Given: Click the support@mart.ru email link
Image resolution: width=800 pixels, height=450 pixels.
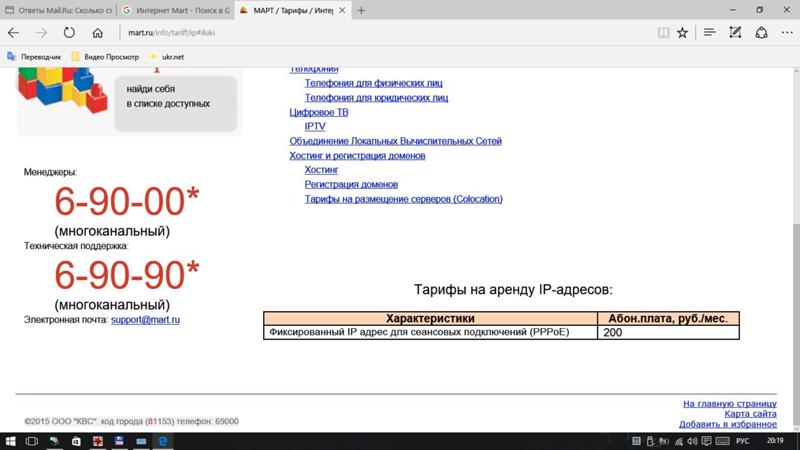Looking at the screenshot, I should [x=145, y=320].
